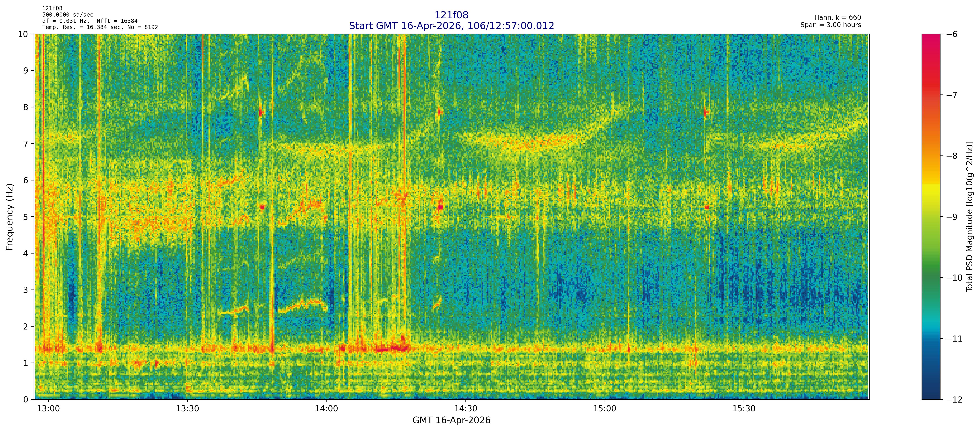Click the plot title 121f08

click(451, 15)
